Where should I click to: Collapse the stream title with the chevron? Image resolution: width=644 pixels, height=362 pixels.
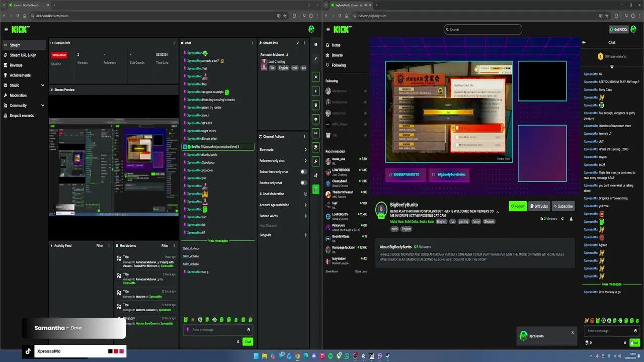click(x=498, y=212)
